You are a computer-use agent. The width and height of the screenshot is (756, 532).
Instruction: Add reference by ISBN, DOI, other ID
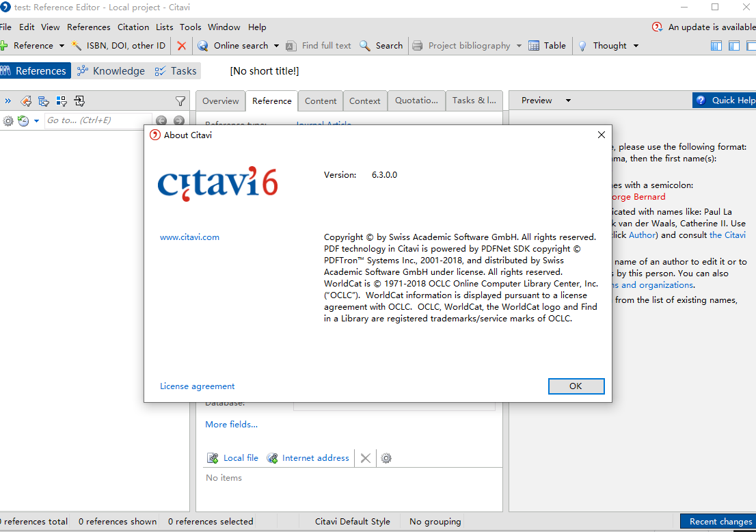coord(118,46)
